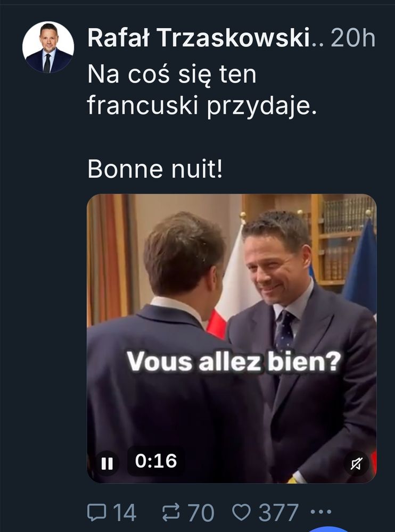Screen dimensions: 395x532
Task: Like the post with the heart icon
Action: click(241, 512)
